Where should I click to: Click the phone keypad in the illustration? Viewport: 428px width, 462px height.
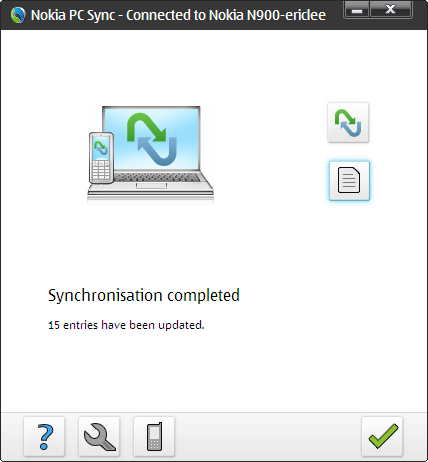[x=101, y=170]
